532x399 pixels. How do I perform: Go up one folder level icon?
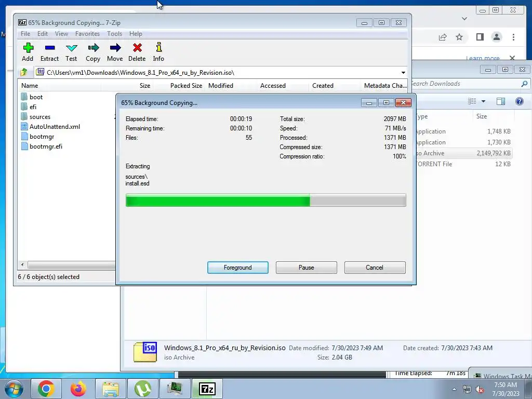[24, 72]
